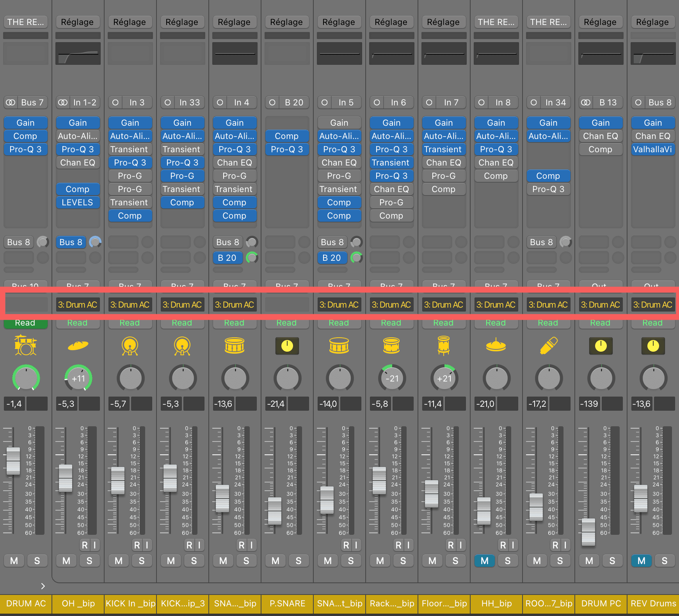Screen dimensions: 679x616
Task: Record-enable the KICK In _bip channel
Action: (137, 545)
